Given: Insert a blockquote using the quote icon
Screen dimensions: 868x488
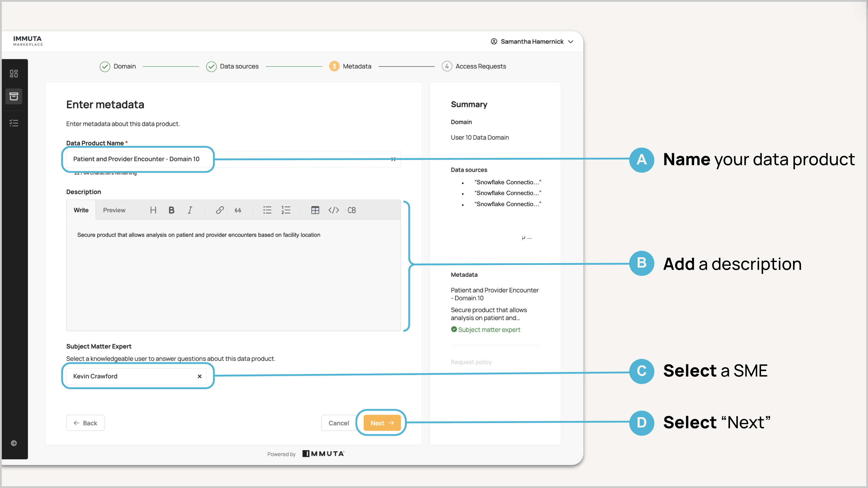Looking at the screenshot, I should tap(238, 210).
